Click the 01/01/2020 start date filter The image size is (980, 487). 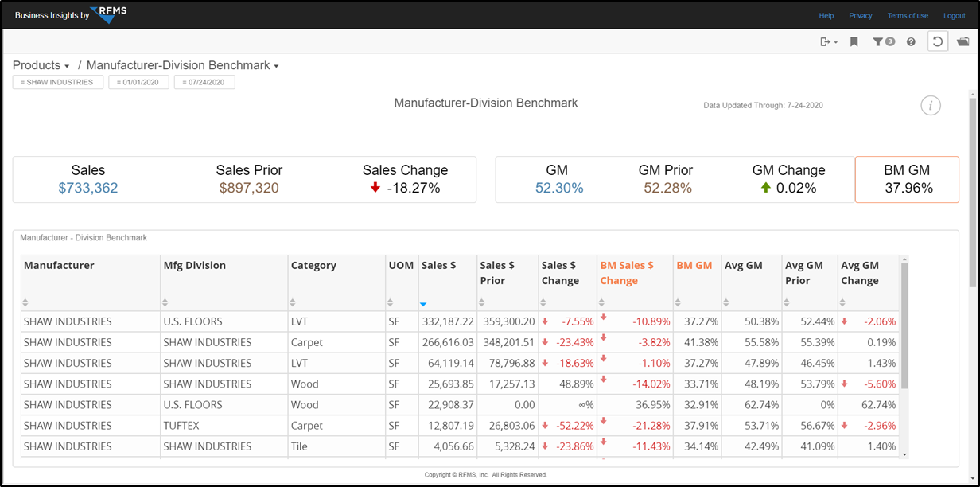point(138,82)
